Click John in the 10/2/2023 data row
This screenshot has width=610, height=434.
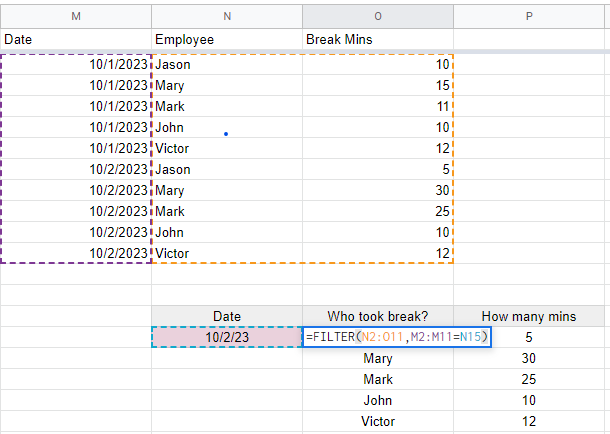click(x=227, y=232)
